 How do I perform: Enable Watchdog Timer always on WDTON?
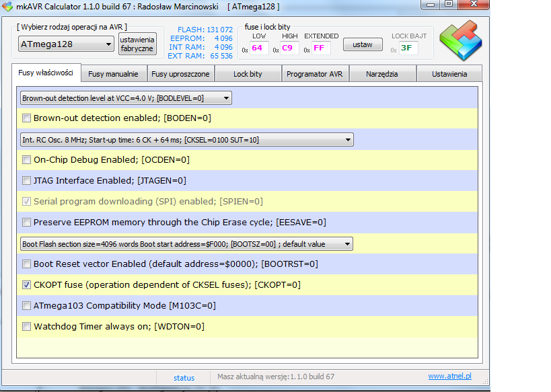click(26, 326)
